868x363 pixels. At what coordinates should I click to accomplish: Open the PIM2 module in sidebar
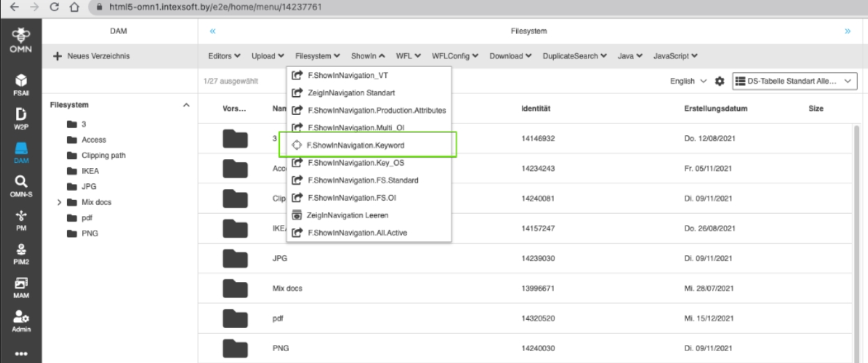20,255
